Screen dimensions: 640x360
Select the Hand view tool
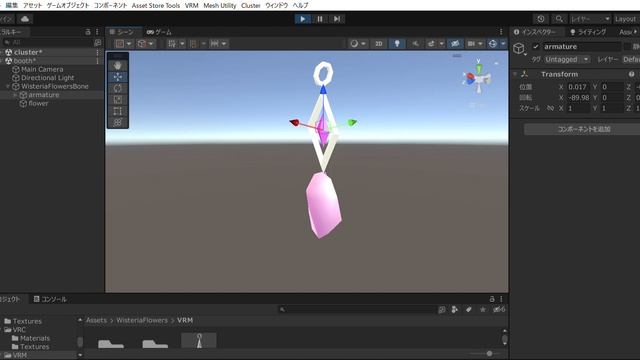(118, 65)
